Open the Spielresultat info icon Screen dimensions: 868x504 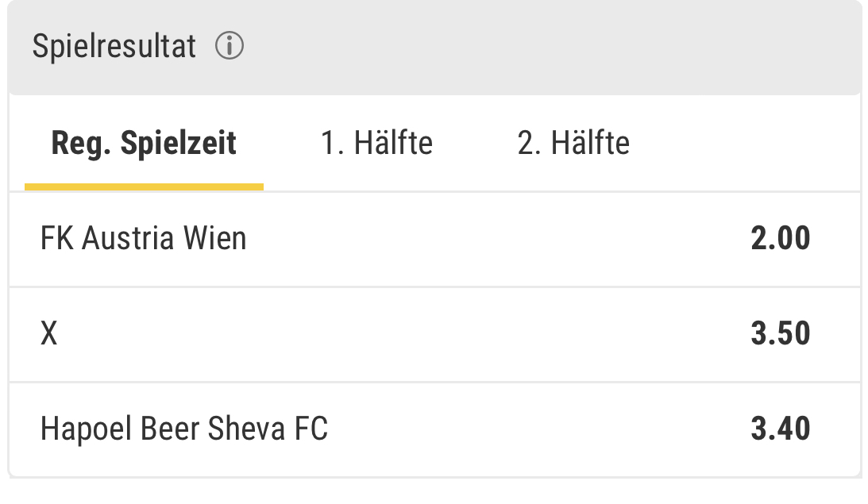coord(230,45)
